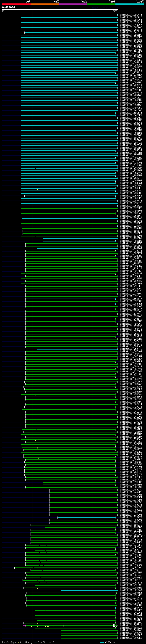Select hit label UniRef100_A9T8N7

tap(131, 572)
